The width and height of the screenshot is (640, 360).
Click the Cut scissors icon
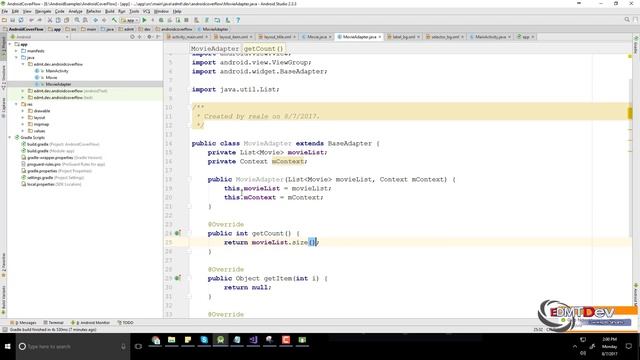pos(50,20)
